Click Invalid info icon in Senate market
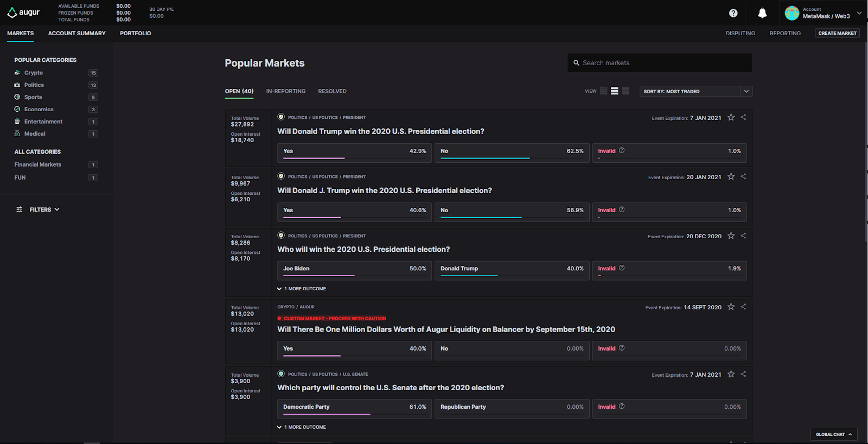This screenshot has height=444, width=868. click(x=622, y=406)
